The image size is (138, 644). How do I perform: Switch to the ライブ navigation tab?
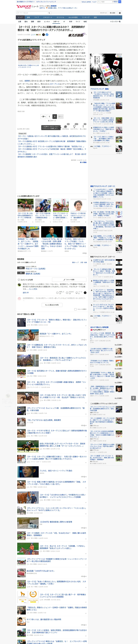37,17
